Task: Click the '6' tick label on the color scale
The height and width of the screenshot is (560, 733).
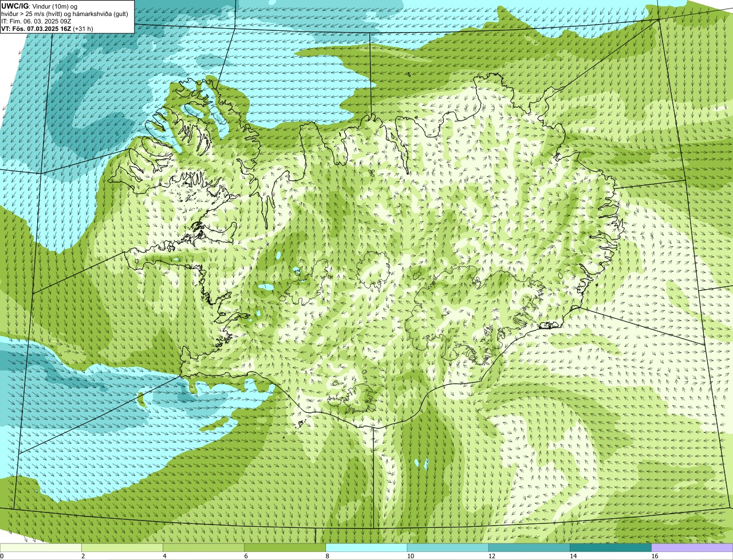Action: (246, 556)
